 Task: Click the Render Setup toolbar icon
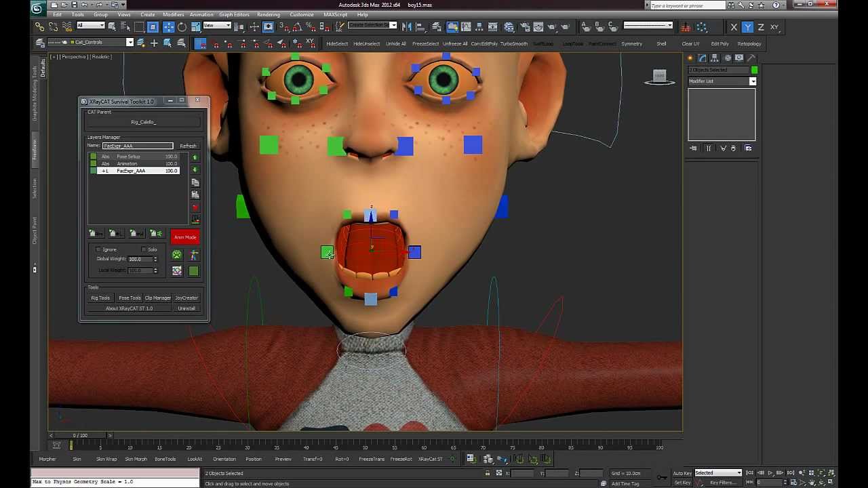(x=524, y=27)
